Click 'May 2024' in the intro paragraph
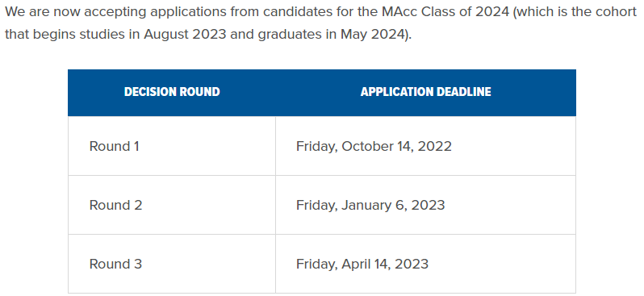The width and height of the screenshot is (644, 296). click(x=373, y=35)
